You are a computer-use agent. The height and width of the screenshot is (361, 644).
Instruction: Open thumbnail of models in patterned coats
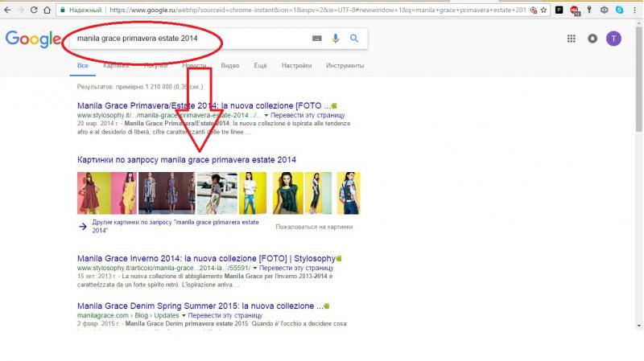(x=167, y=193)
